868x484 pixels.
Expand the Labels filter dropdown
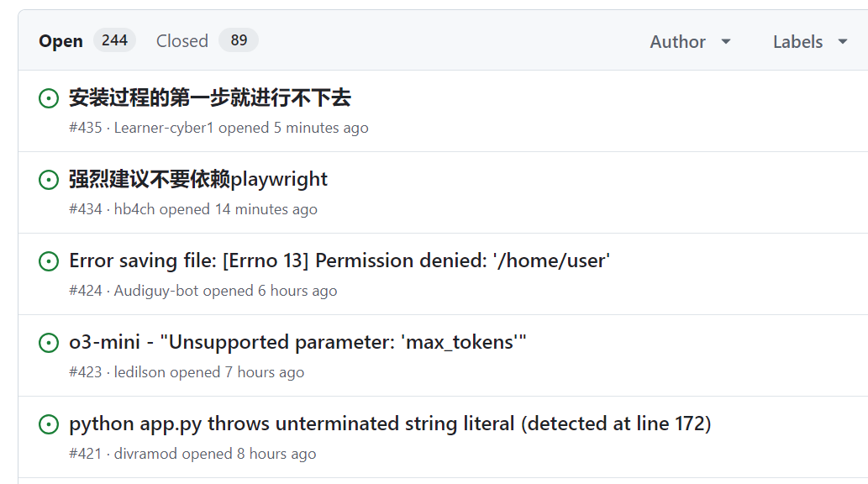click(x=810, y=41)
